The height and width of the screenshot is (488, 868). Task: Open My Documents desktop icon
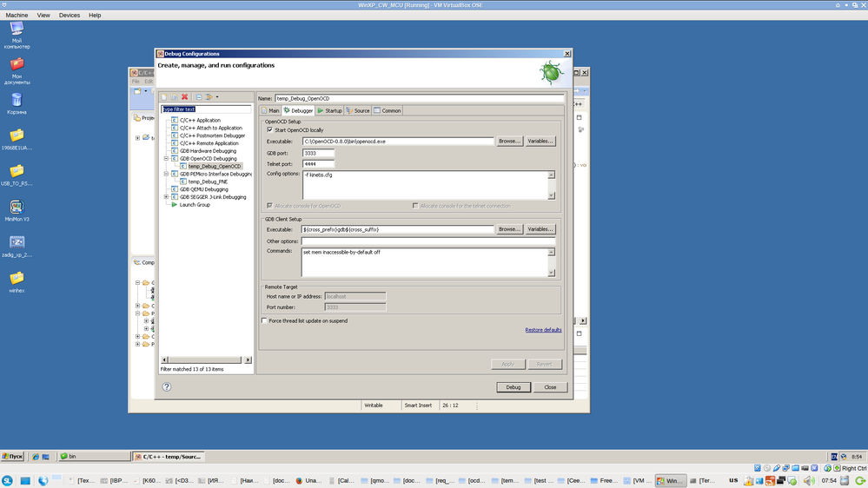click(17, 70)
